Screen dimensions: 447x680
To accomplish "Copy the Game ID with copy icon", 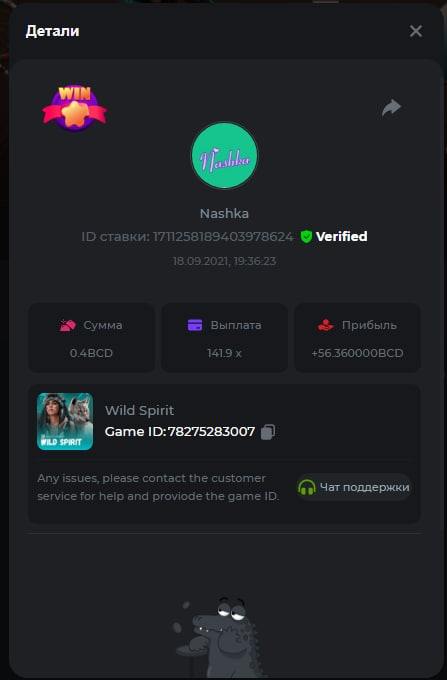I will 268,432.
